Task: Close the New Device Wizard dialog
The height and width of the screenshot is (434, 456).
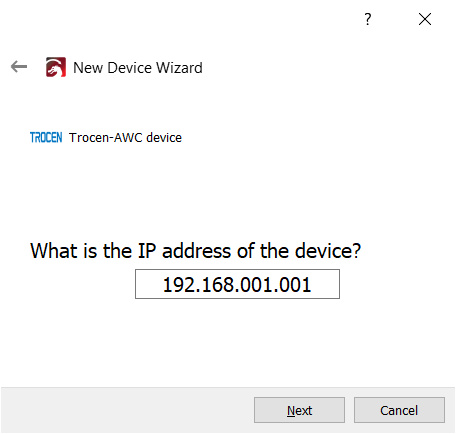Action: [425, 19]
